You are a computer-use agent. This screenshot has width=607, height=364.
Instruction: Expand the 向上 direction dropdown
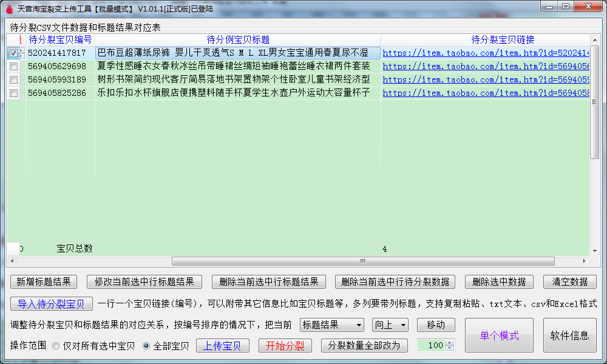point(390,325)
